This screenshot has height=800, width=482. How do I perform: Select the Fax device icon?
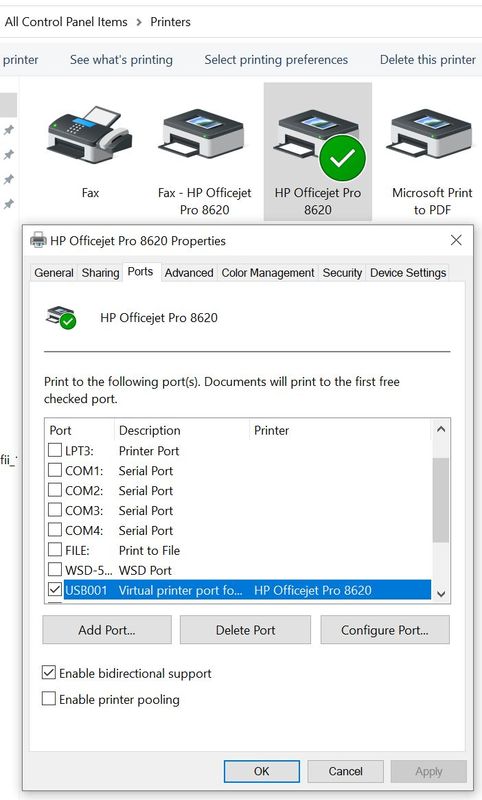pyautogui.click(x=90, y=135)
